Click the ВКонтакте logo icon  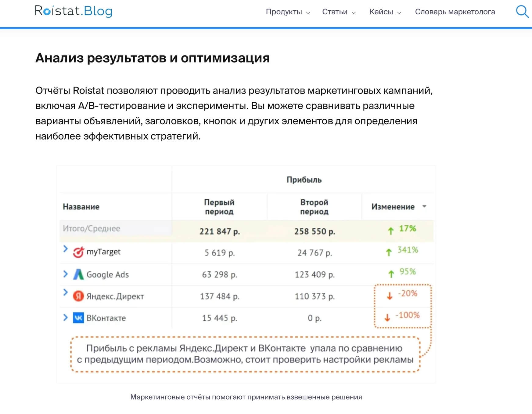78,318
